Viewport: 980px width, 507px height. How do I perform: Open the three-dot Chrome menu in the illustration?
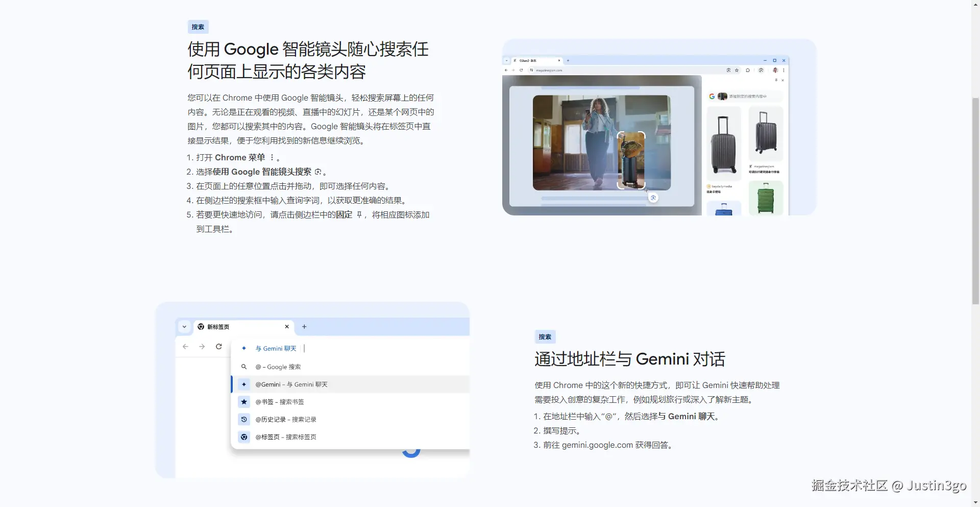[783, 70]
